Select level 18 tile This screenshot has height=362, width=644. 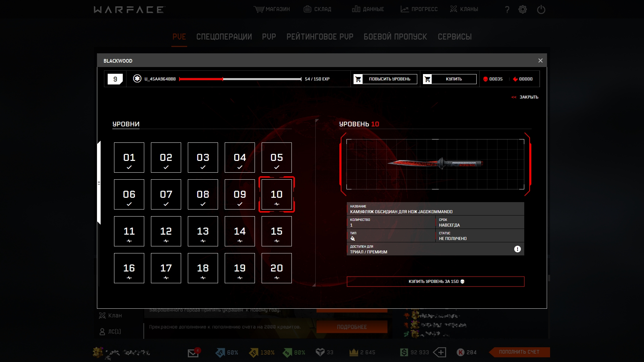click(203, 268)
